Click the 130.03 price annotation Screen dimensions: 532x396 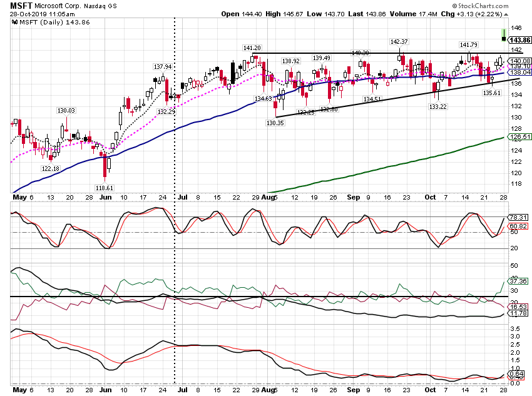coord(66,111)
